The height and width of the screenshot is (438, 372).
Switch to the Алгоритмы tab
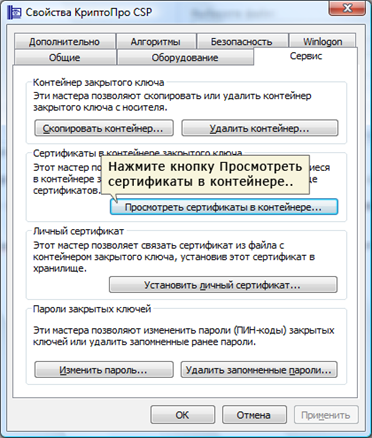coord(156,42)
